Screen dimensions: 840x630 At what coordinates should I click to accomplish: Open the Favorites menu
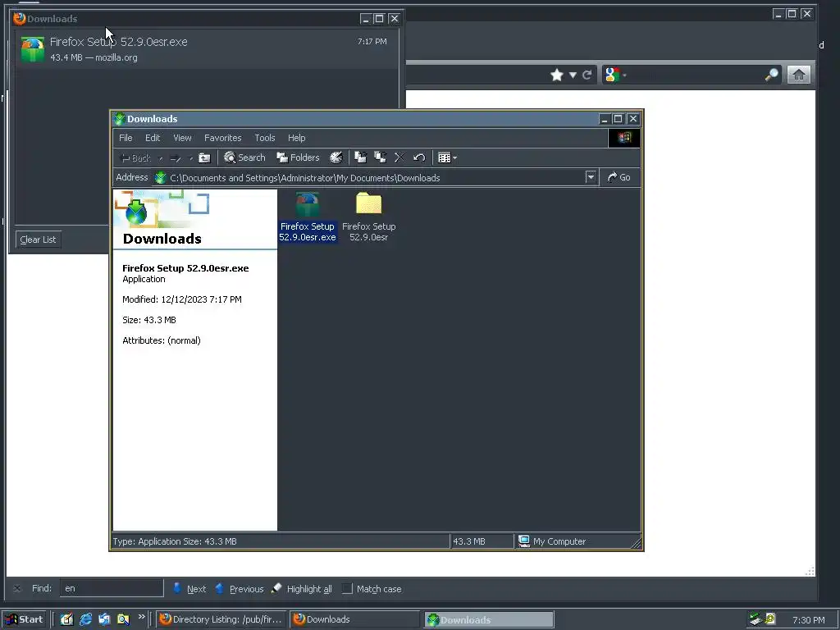point(223,138)
